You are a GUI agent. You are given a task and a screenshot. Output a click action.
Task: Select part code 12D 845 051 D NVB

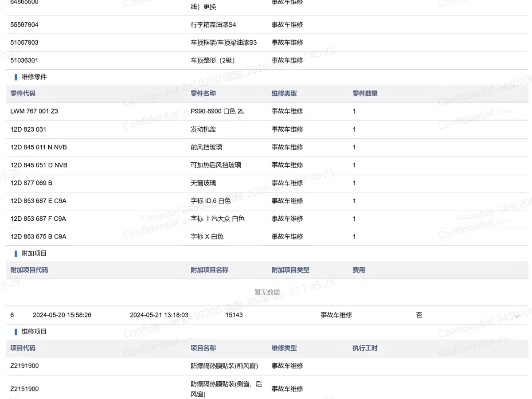(39, 165)
